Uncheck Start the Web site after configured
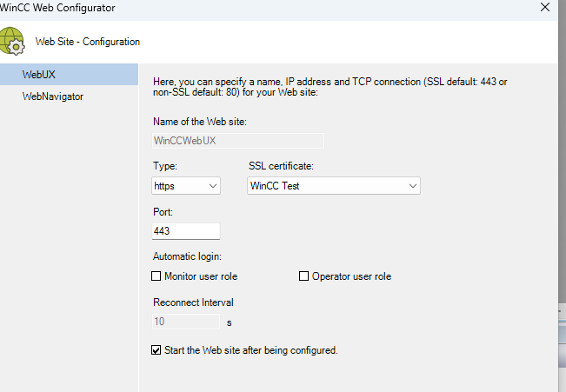566x392 pixels. (157, 350)
